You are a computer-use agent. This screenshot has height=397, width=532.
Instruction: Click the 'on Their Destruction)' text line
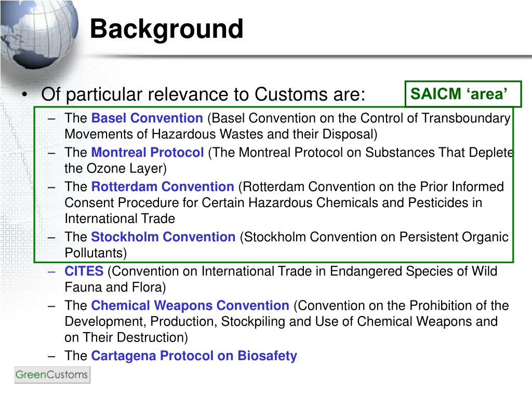coord(126,337)
